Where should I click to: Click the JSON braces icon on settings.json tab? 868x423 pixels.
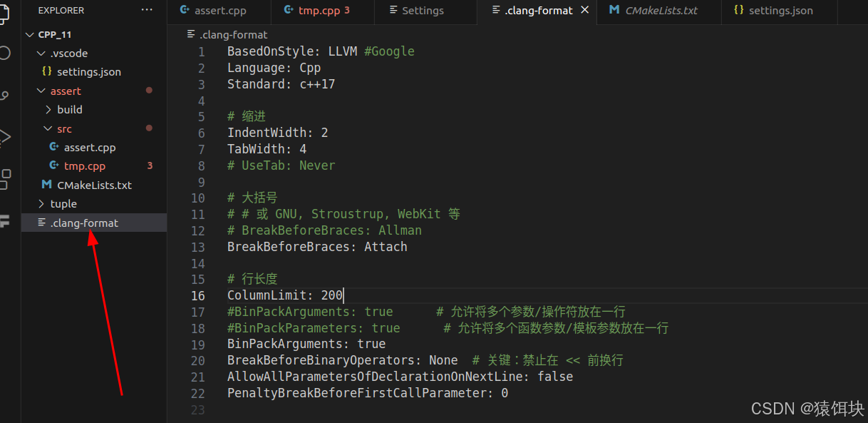tap(739, 10)
